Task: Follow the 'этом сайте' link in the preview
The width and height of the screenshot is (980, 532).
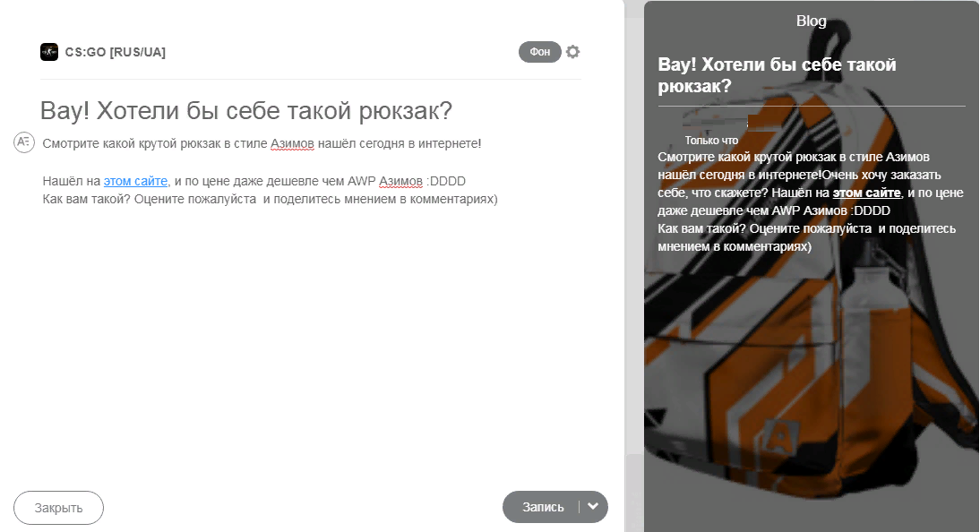Action: [x=866, y=193]
